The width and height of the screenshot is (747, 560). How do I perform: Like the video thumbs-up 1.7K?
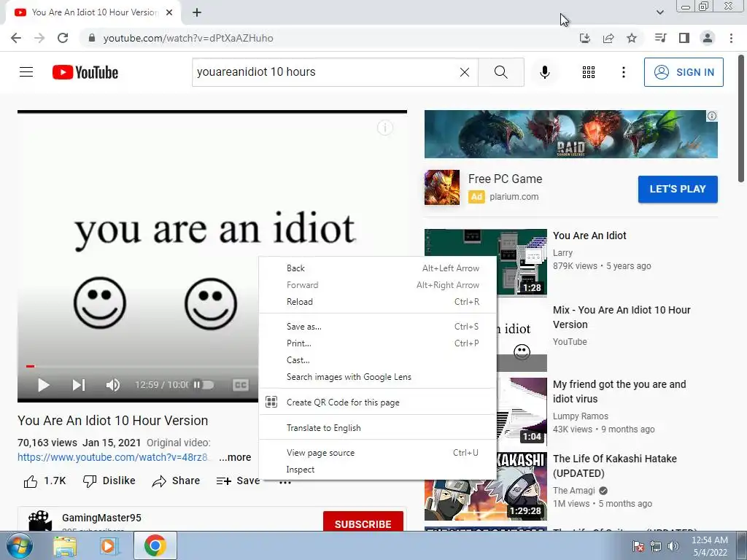(44, 481)
